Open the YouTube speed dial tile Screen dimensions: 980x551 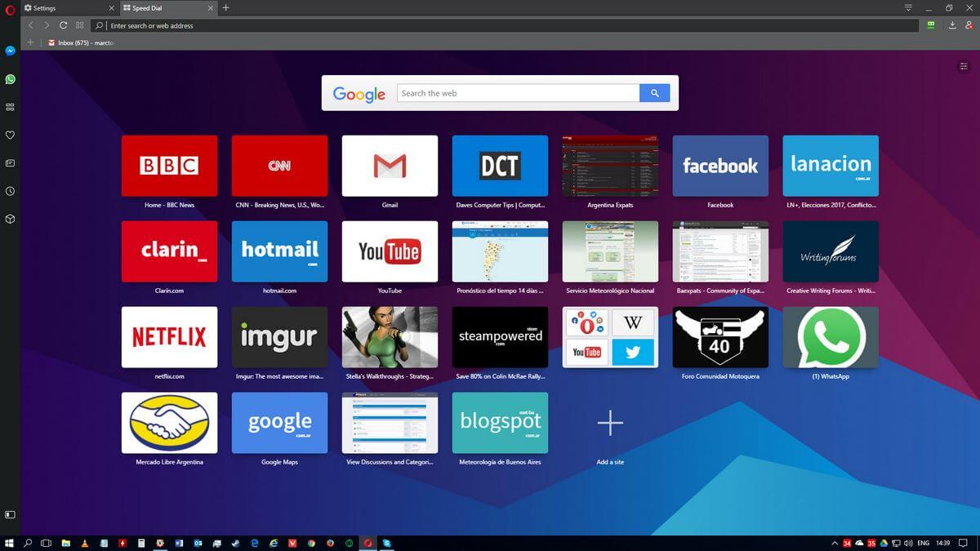390,251
